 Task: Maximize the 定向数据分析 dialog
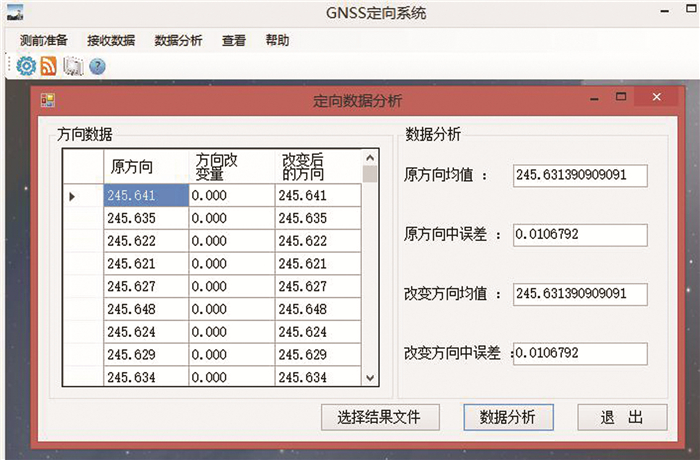(x=621, y=97)
